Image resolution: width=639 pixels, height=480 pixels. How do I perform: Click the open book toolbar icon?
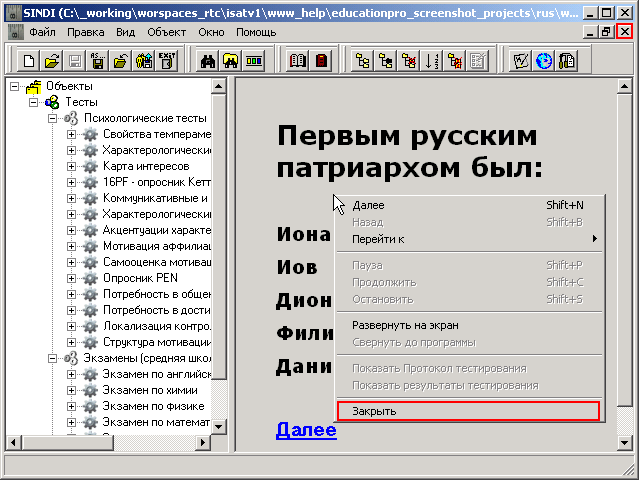point(298,60)
